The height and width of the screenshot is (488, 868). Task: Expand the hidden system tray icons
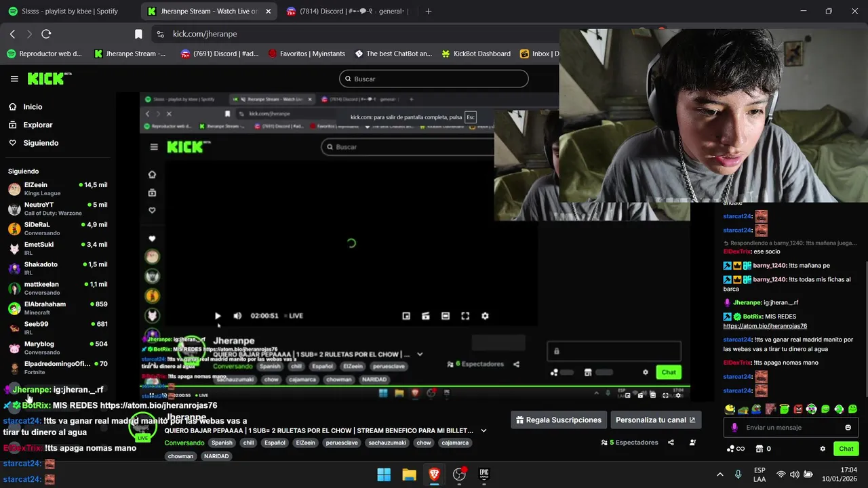[719, 474]
